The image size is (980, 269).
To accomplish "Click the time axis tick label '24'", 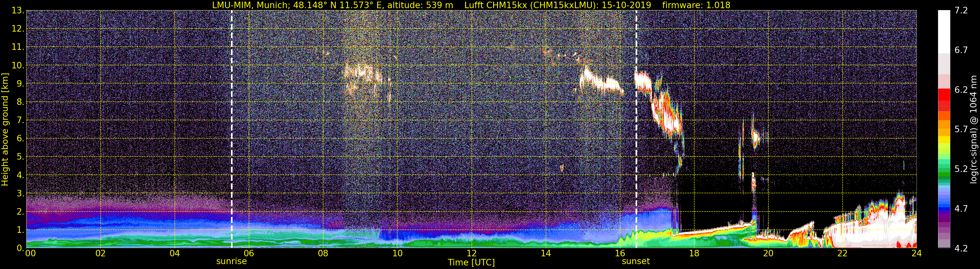I will coord(917,253).
